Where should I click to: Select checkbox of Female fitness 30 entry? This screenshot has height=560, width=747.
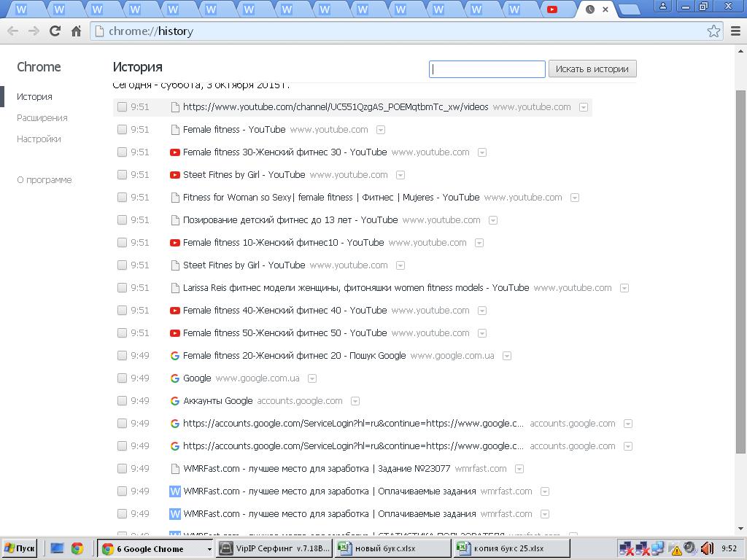[122, 152]
